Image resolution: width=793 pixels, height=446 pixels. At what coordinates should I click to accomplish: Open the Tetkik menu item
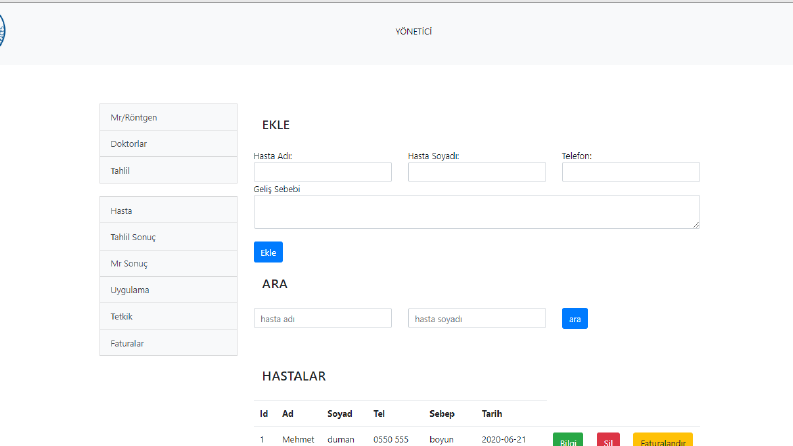coord(168,317)
